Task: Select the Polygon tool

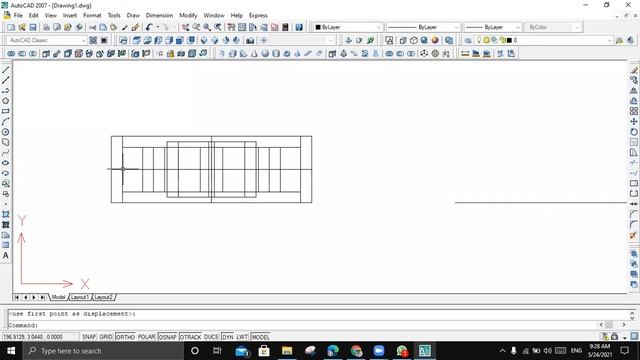Action: 6,101
